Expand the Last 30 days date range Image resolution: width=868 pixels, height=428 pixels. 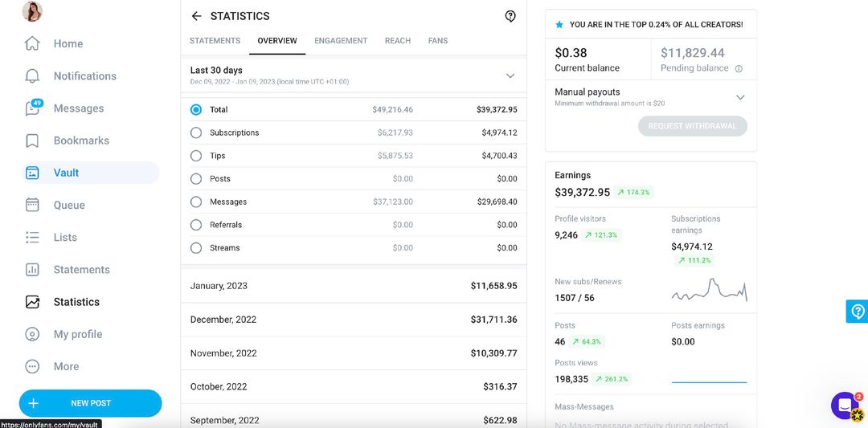[x=354, y=75]
